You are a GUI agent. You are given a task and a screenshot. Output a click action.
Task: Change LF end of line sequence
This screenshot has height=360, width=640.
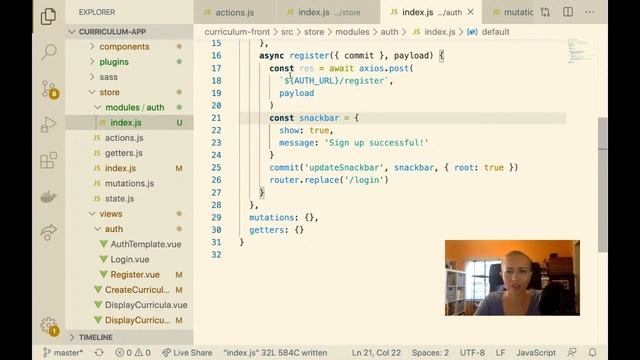click(x=500, y=353)
